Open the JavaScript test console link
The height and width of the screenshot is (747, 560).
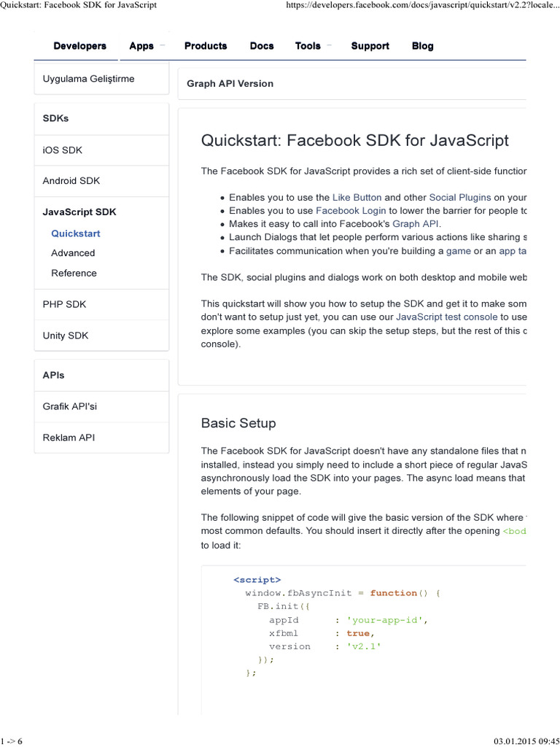447,317
